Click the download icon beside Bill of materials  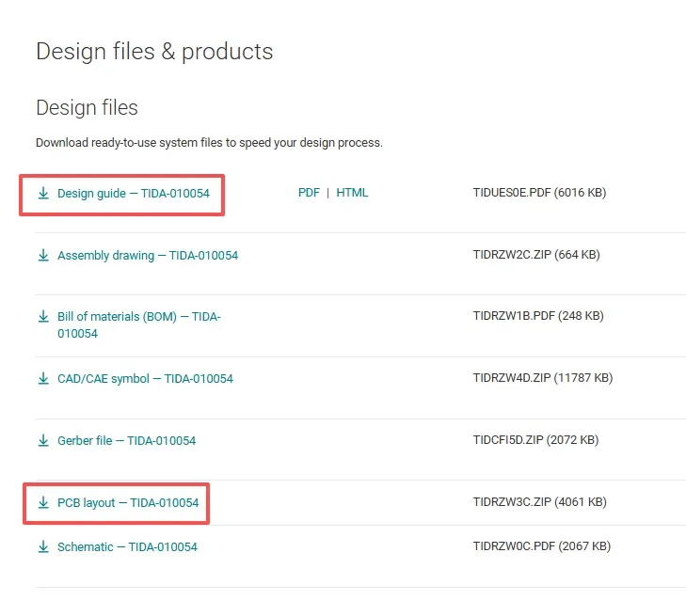click(42, 317)
